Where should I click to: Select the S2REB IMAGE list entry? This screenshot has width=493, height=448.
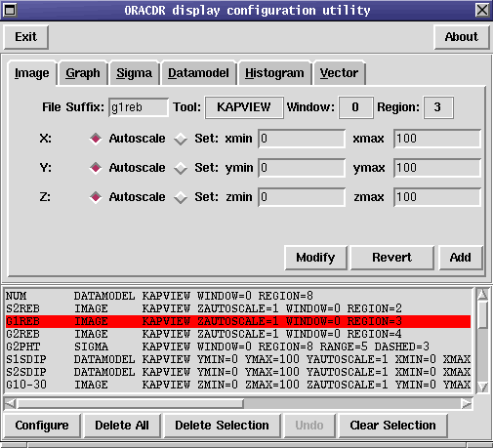[x=238, y=308]
